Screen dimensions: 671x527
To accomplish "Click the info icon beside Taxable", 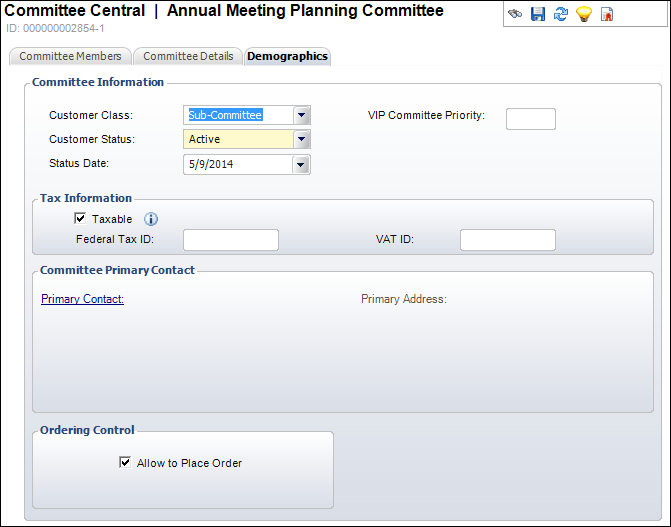I will coord(151,219).
